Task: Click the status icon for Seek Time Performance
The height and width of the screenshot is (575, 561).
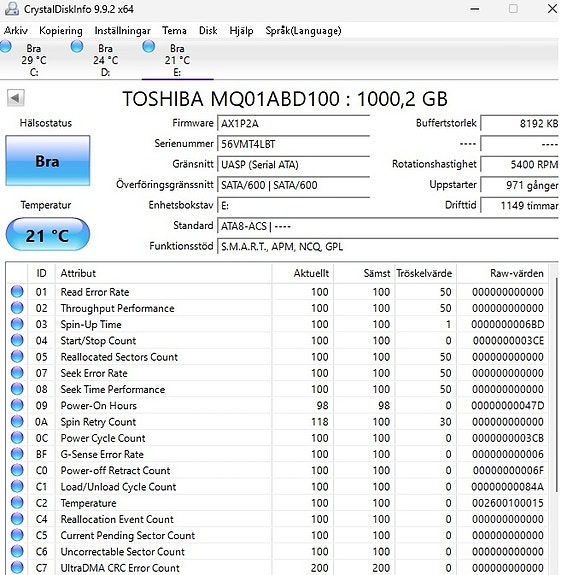Action: (17, 389)
